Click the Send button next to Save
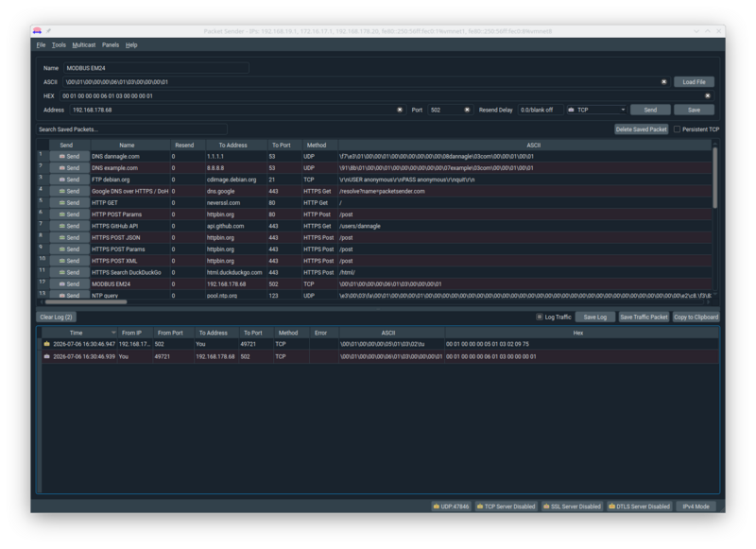Screen dimensions: 756x549 [650, 110]
